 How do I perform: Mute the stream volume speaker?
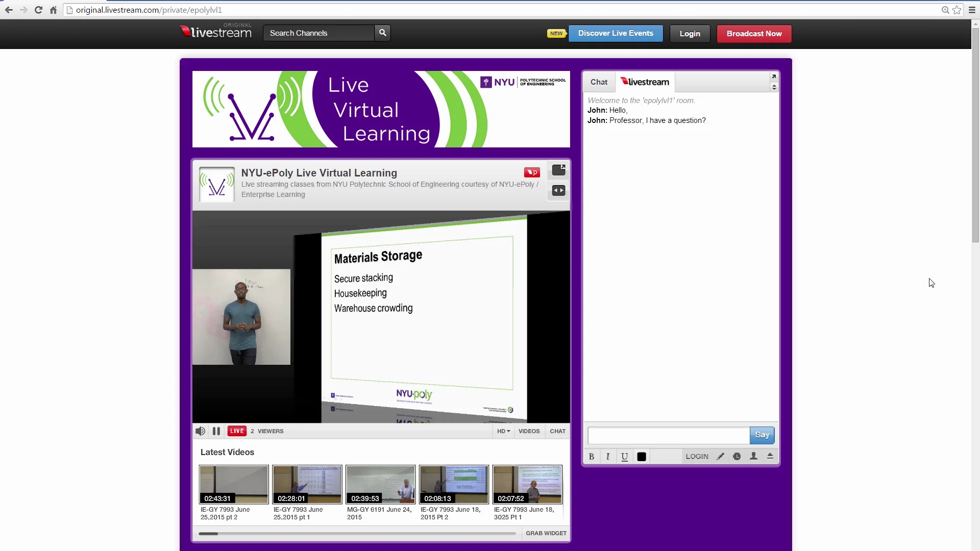[x=201, y=431]
